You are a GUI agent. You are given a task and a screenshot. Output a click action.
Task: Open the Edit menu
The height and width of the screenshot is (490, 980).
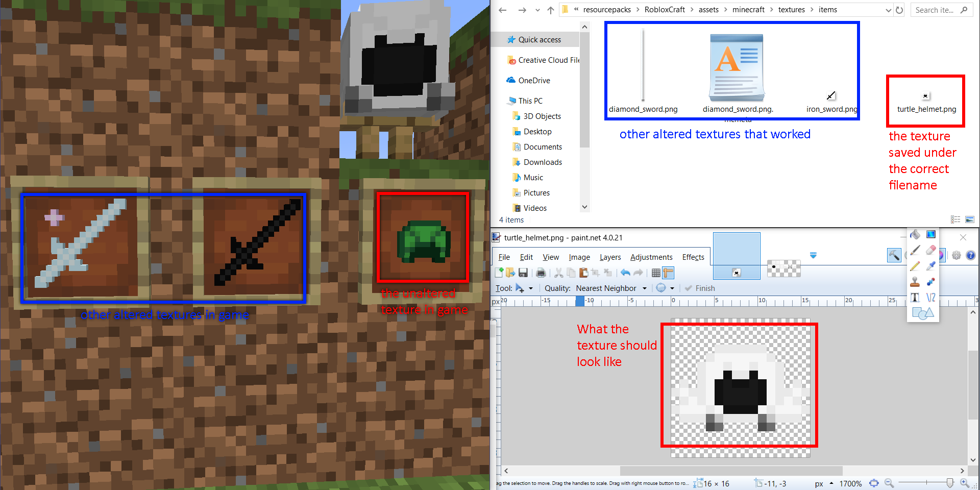(x=526, y=257)
